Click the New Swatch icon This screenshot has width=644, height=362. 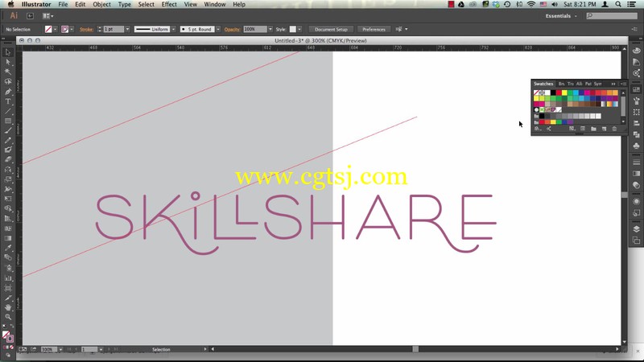coord(604,129)
